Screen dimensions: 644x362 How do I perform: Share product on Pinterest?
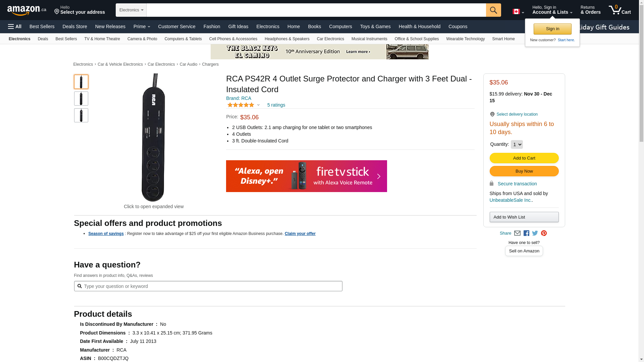click(544, 233)
